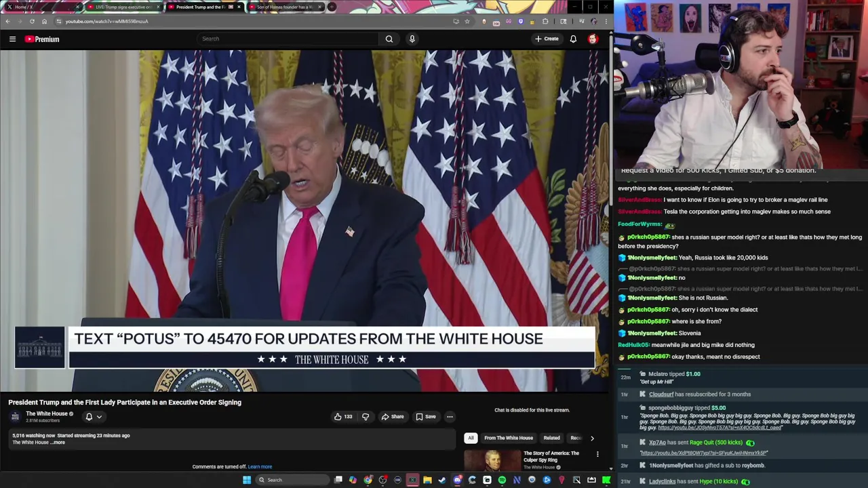Open browser home page button
868x488 pixels.
pyautogui.click(x=44, y=21)
